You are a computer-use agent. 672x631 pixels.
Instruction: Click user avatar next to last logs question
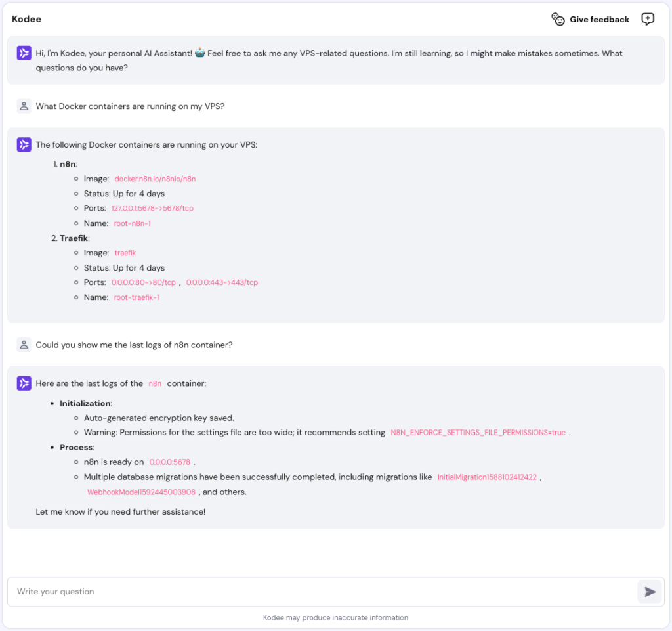coord(24,345)
